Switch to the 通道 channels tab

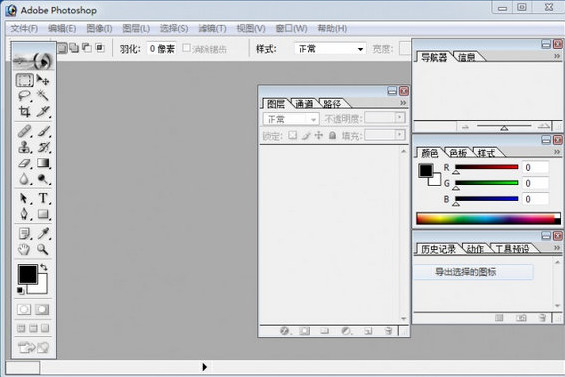[304, 104]
